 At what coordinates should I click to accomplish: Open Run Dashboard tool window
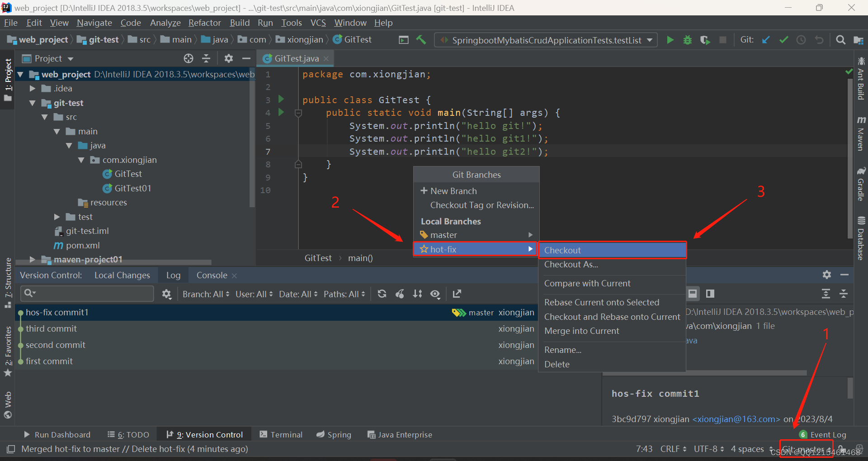pos(57,434)
